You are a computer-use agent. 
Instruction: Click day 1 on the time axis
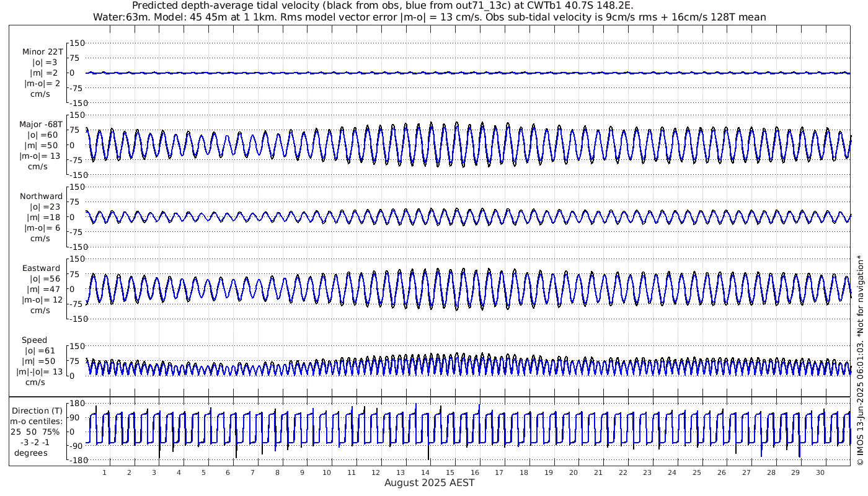click(105, 472)
